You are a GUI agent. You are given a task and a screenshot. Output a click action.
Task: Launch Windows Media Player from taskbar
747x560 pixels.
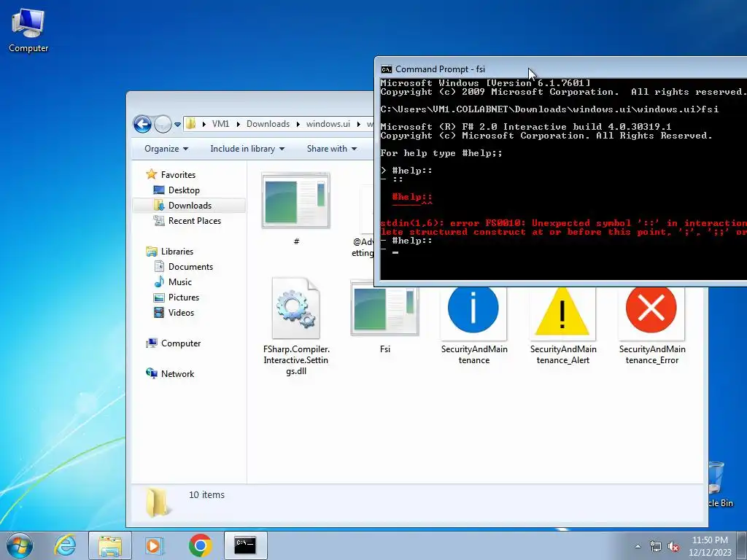154,545
